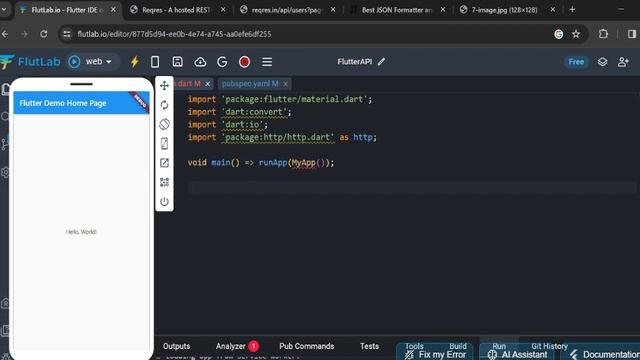Screen dimensions: 640x360
Task: Close the dart file tab
Action: pos(207,84)
